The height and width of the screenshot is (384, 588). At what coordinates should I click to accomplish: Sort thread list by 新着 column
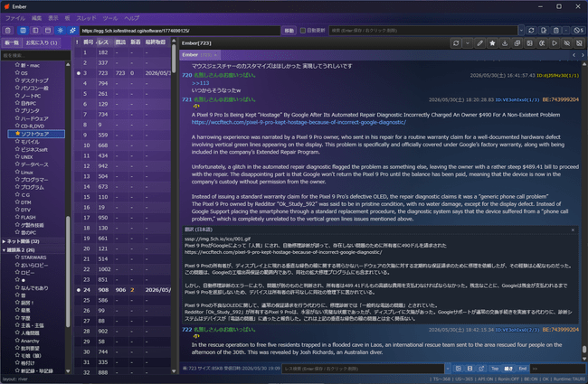[136, 42]
